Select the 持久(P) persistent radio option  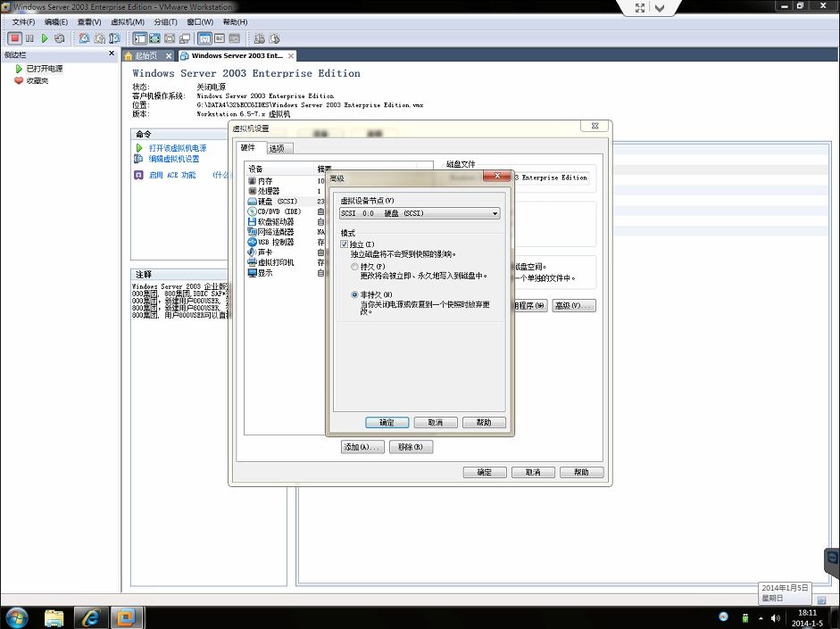coord(355,267)
